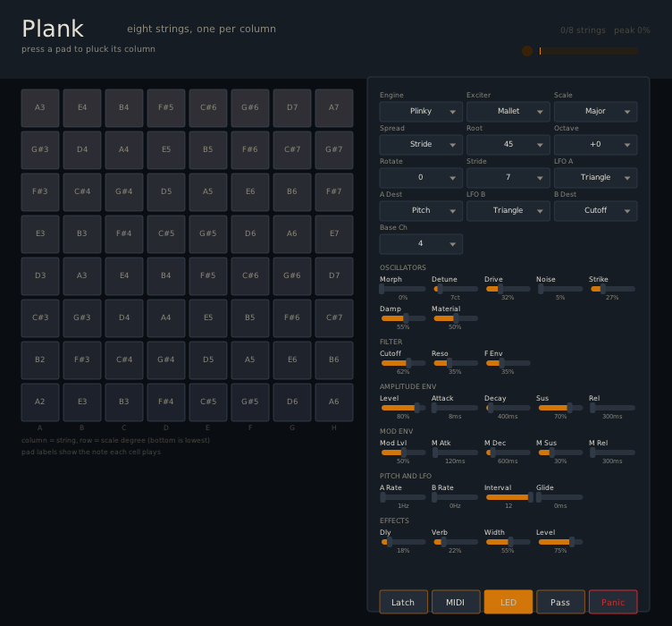Set the Drive slider

pos(508,289)
